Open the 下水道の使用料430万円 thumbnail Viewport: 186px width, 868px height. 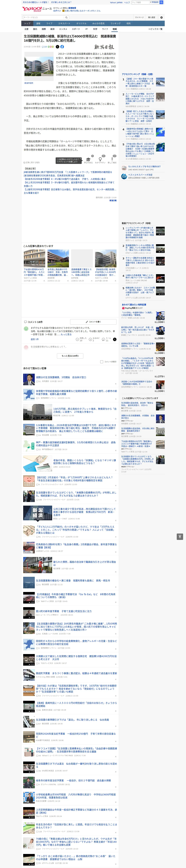coord(34,258)
